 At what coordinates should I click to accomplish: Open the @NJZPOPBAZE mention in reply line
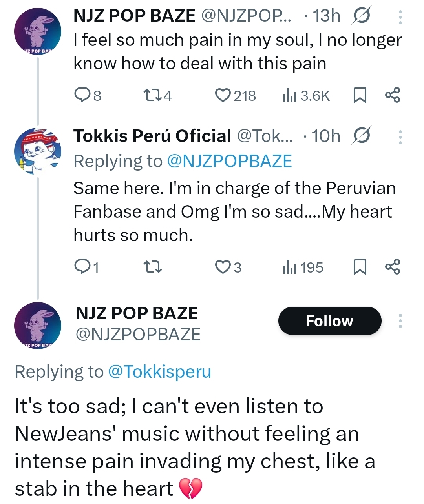pos(229,161)
